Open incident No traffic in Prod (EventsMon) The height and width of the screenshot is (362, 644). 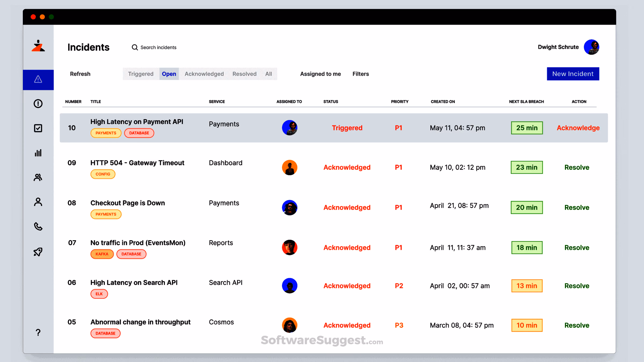pos(138,243)
